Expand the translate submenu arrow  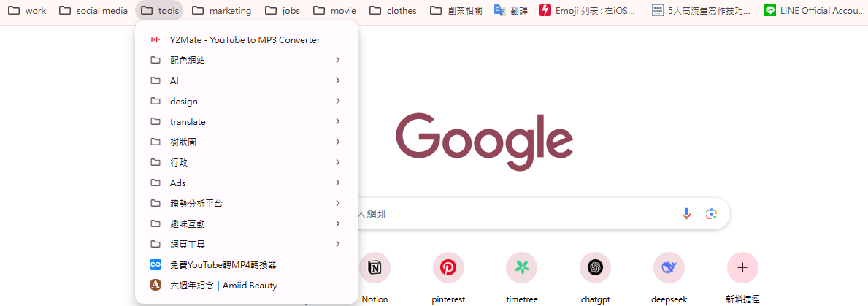click(x=338, y=121)
